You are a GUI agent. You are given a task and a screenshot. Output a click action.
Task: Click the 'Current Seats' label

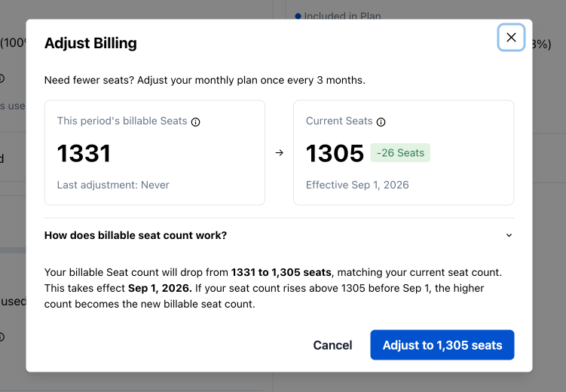click(x=339, y=121)
